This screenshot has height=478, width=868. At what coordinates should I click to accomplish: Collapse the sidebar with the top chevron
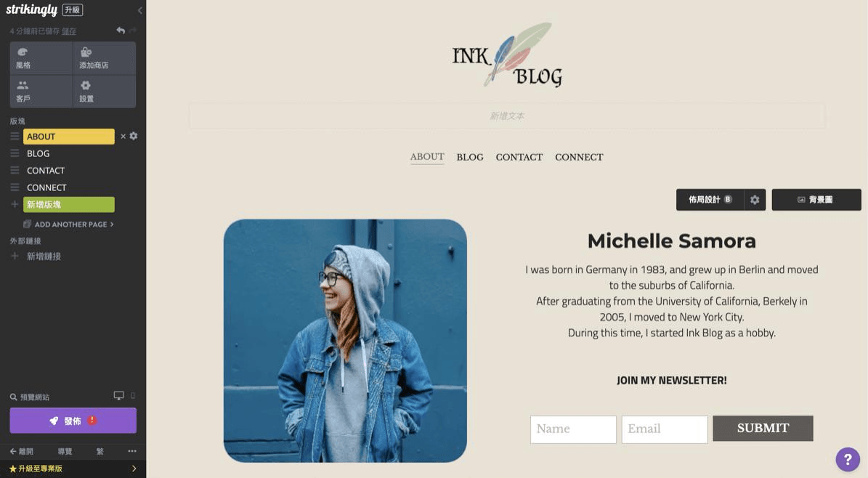point(140,10)
